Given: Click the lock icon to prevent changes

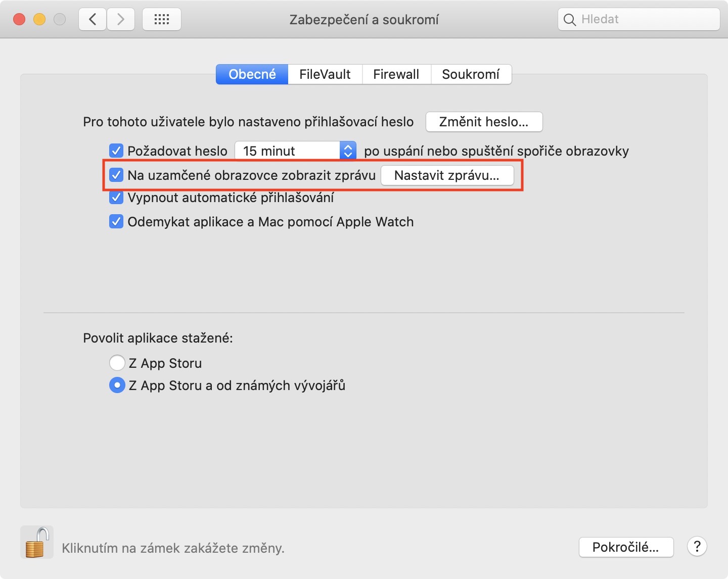Looking at the screenshot, I should click(37, 542).
